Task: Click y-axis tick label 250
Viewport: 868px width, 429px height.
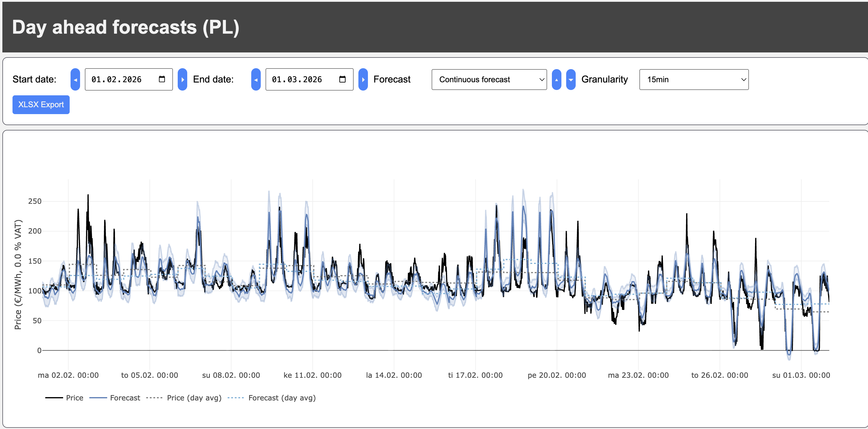Action: pyautogui.click(x=35, y=201)
